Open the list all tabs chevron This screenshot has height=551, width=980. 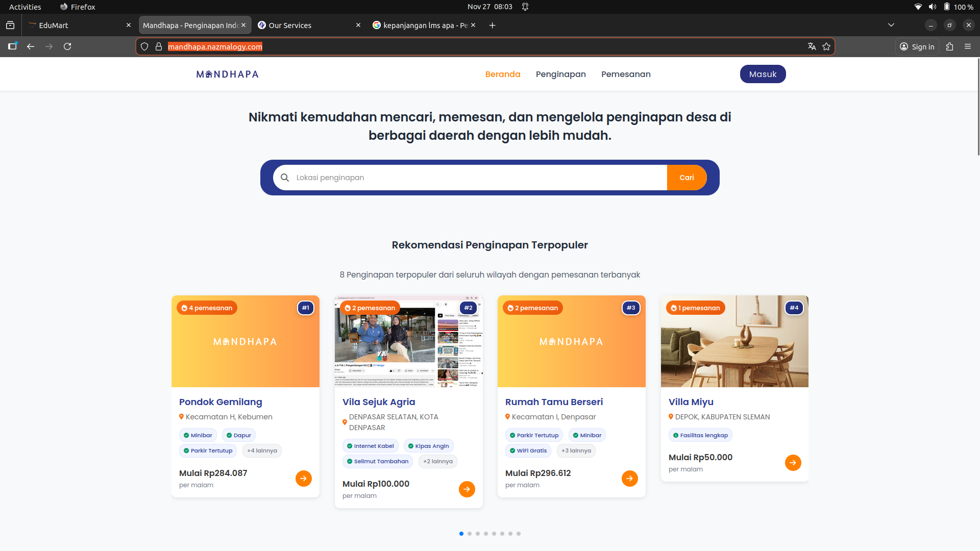coord(891,24)
